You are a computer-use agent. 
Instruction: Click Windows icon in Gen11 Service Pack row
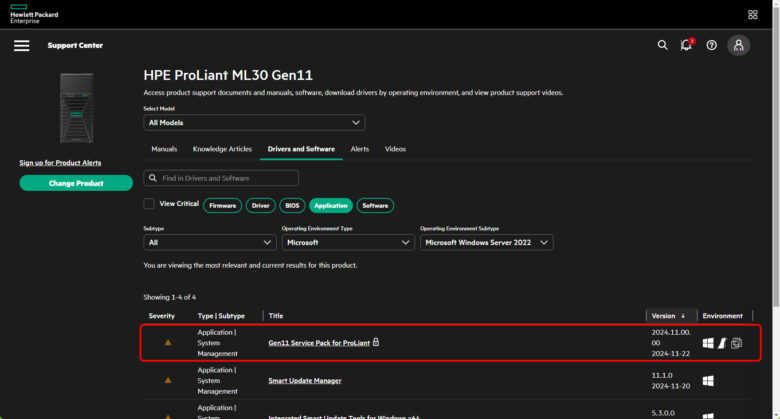tap(708, 343)
